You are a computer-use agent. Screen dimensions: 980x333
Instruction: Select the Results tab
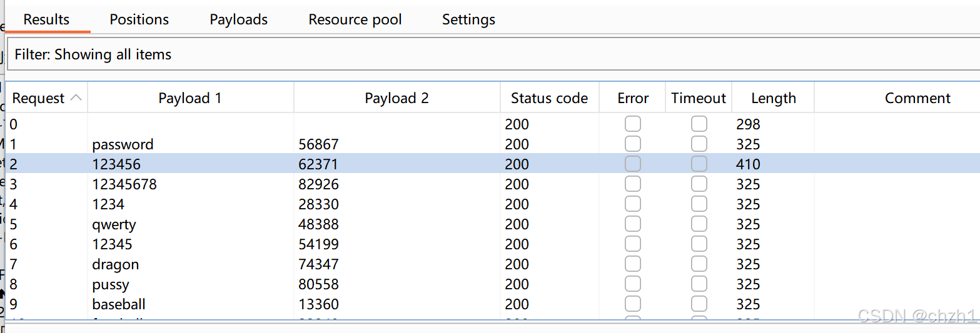click(46, 19)
